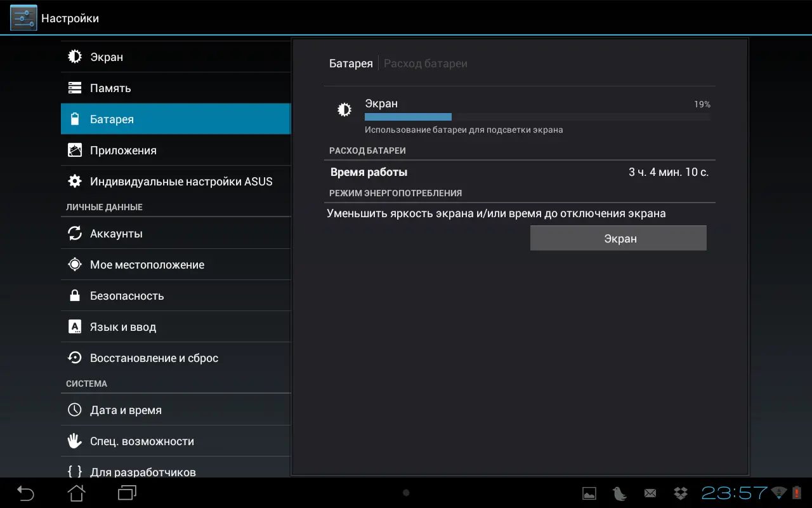The width and height of the screenshot is (812, 508).
Task: Tap the Back navigation arrow
Action: 25,492
